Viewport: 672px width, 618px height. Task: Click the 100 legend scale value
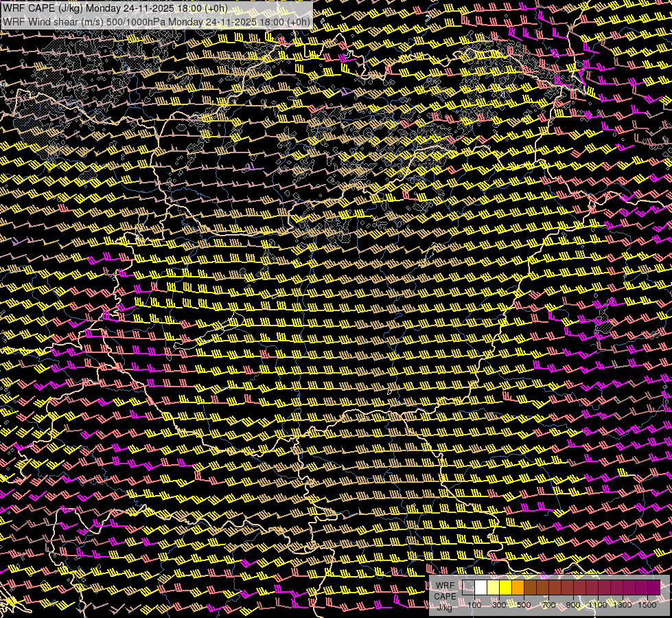(474, 605)
